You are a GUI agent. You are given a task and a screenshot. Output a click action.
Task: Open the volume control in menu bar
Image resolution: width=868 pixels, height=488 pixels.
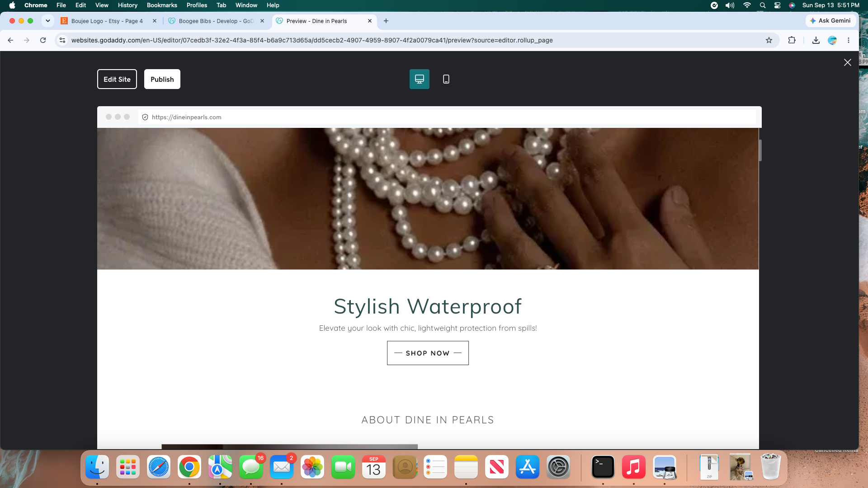click(730, 5)
